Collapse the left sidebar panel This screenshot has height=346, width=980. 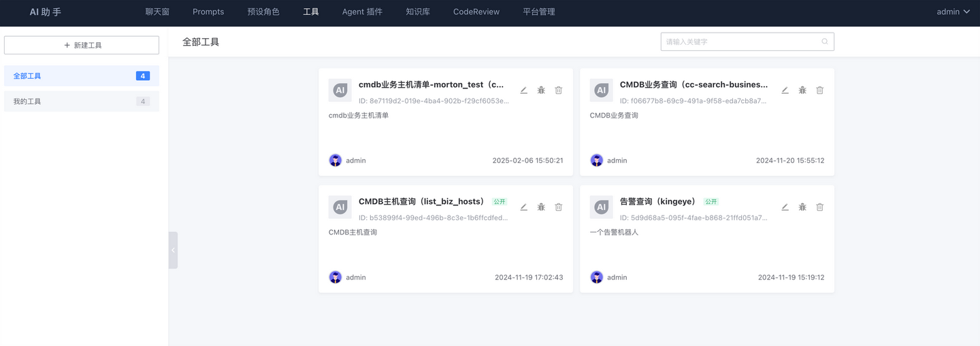tap(173, 250)
